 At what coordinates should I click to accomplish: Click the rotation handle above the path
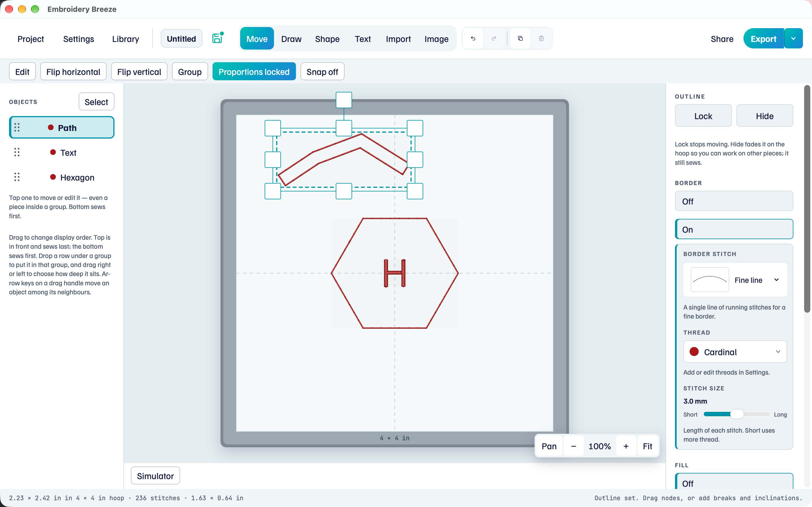344,100
